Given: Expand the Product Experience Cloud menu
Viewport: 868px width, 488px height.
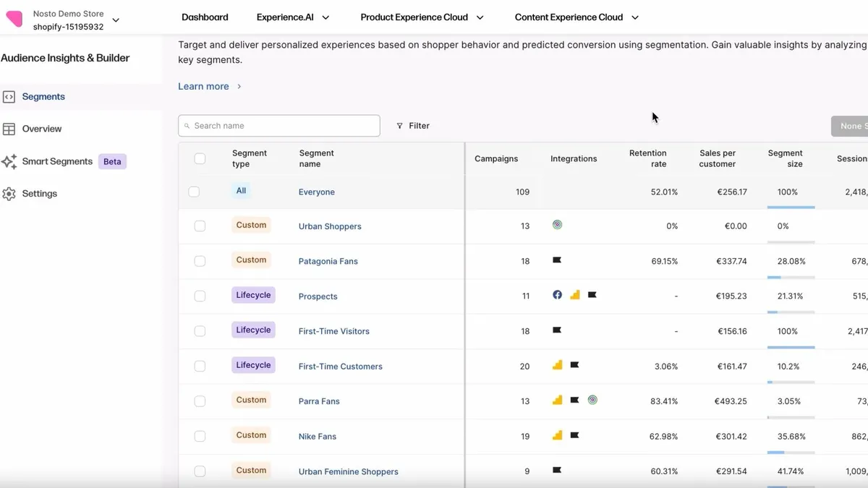Looking at the screenshot, I should [x=422, y=17].
